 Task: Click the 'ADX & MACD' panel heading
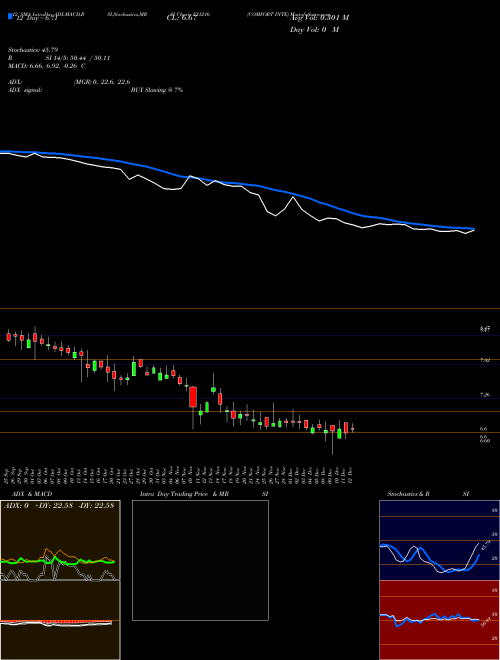32,494
